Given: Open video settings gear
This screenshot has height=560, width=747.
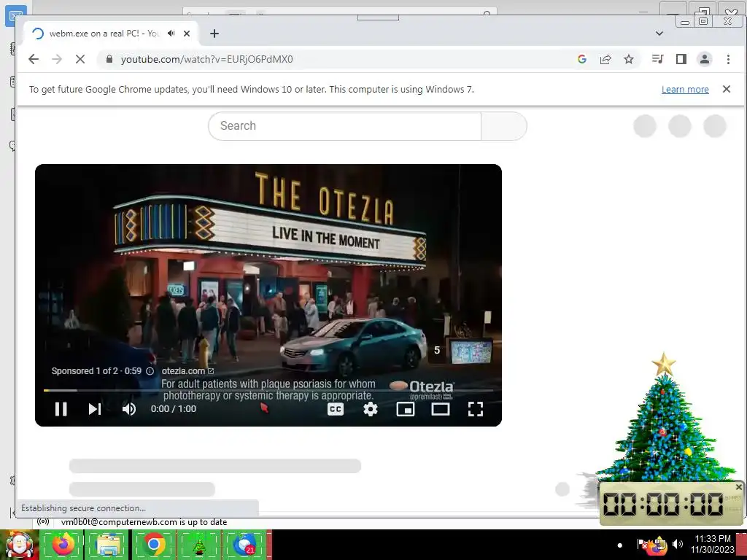Looking at the screenshot, I should coord(371,408).
